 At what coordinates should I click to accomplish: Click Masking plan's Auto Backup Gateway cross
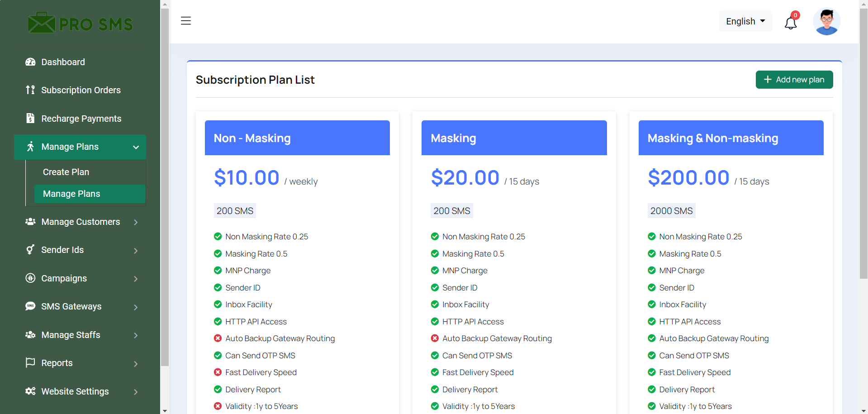point(435,338)
